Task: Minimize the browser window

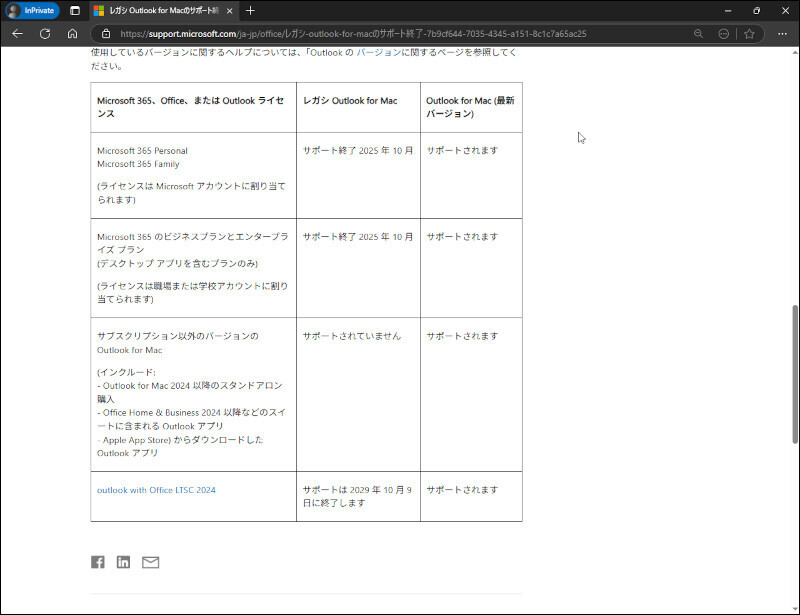Action: click(x=728, y=10)
